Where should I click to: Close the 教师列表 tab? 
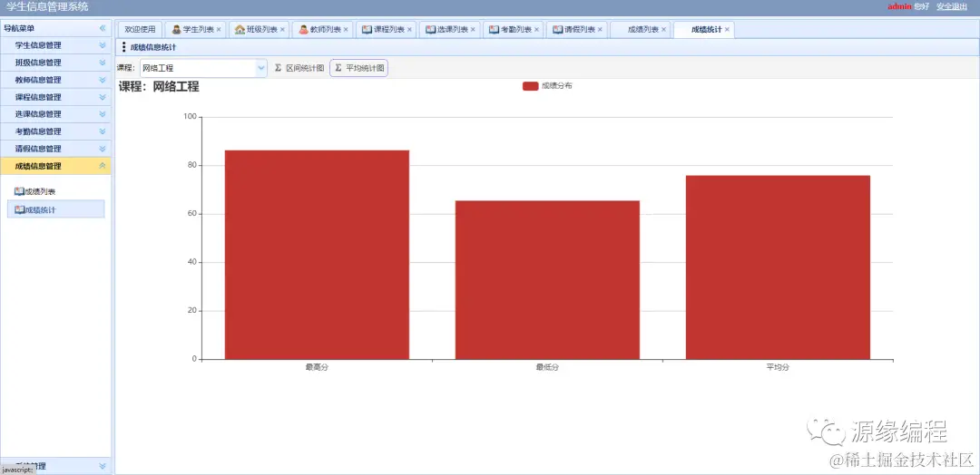pyautogui.click(x=346, y=29)
